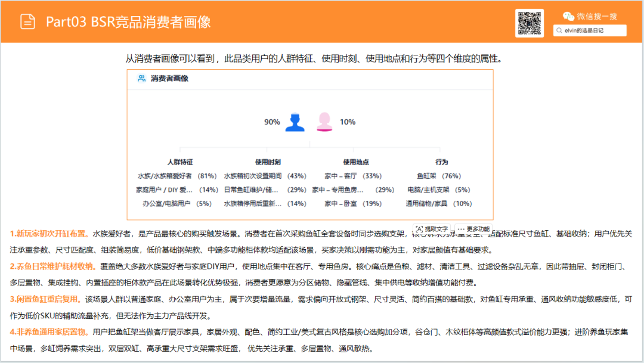Click the '人群特征' column heading
644x363 pixels.
180,162
